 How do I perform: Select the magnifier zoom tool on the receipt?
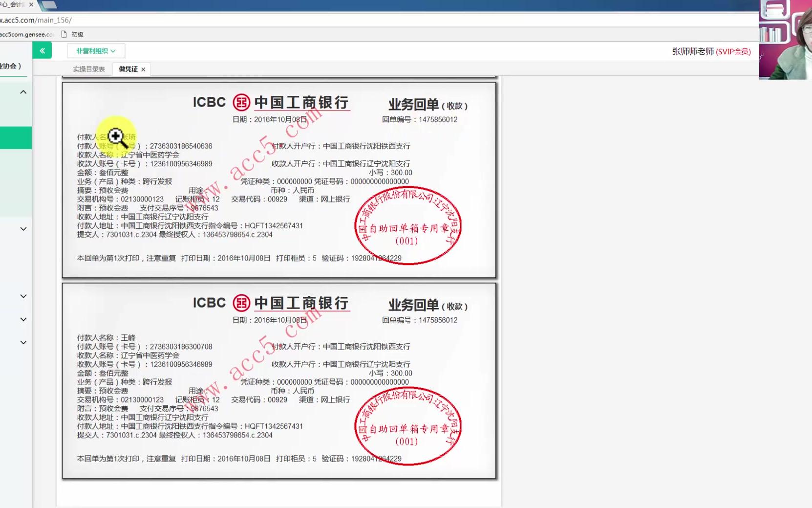[x=116, y=137]
